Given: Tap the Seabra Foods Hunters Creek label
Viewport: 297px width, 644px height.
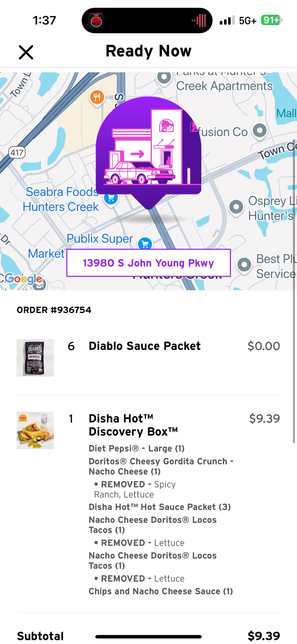Looking at the screenshot, I should [61, 199].
